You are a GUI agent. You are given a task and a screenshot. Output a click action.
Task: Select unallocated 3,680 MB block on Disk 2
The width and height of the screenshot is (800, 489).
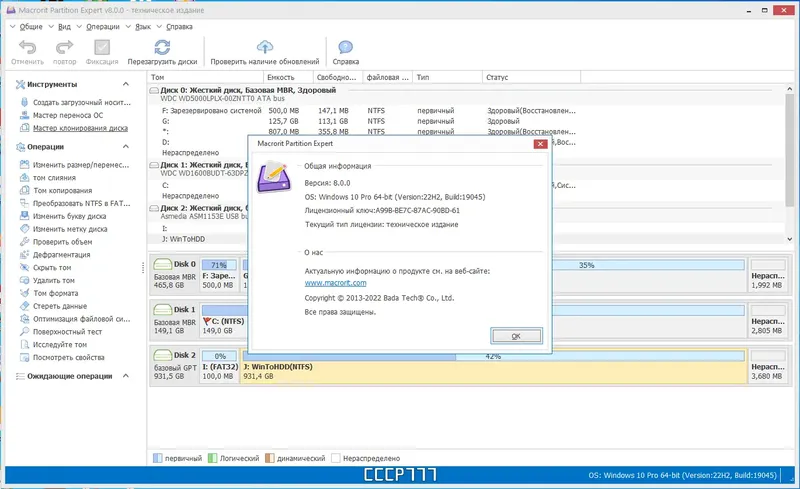coord(768,366)
